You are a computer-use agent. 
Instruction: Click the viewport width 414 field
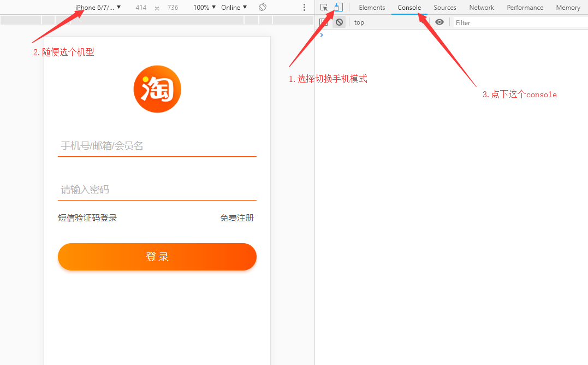point(141,7)
